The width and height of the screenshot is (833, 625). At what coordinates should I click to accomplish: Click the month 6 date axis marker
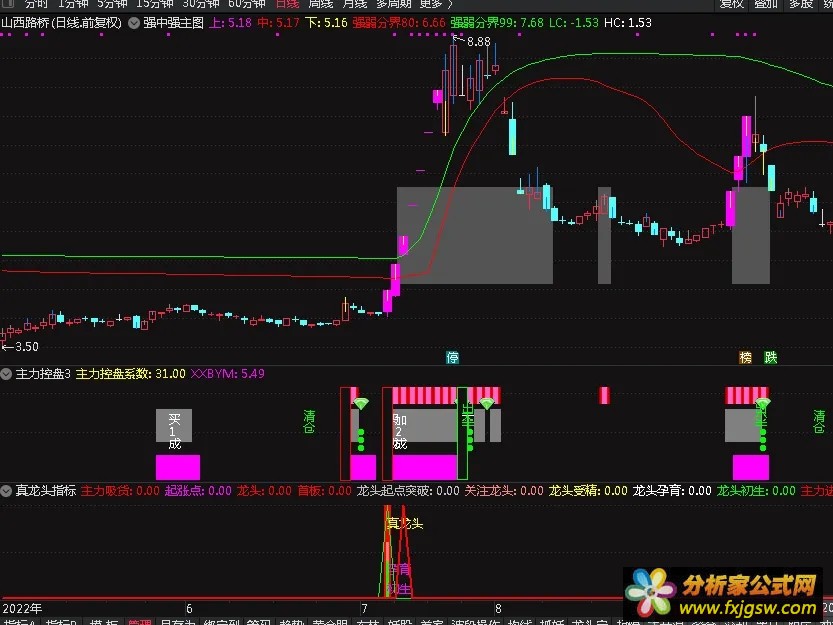pyautogui.click(x=189, y=609)
